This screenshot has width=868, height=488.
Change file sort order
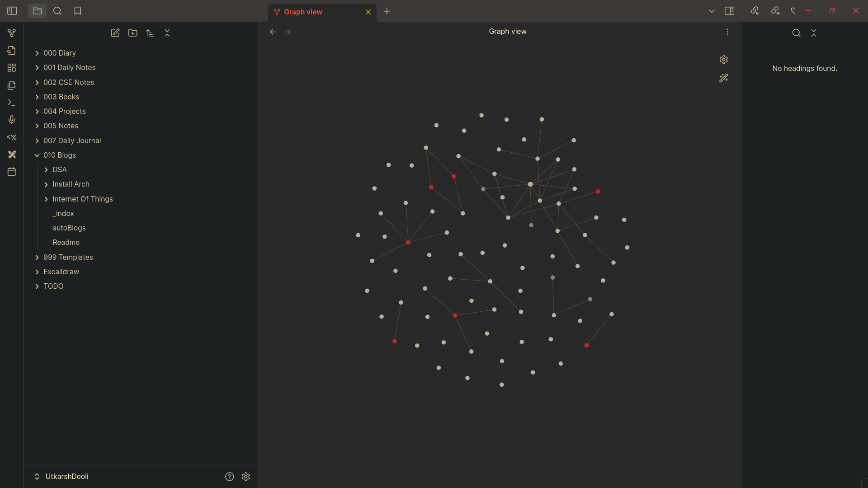coord(150,33)
